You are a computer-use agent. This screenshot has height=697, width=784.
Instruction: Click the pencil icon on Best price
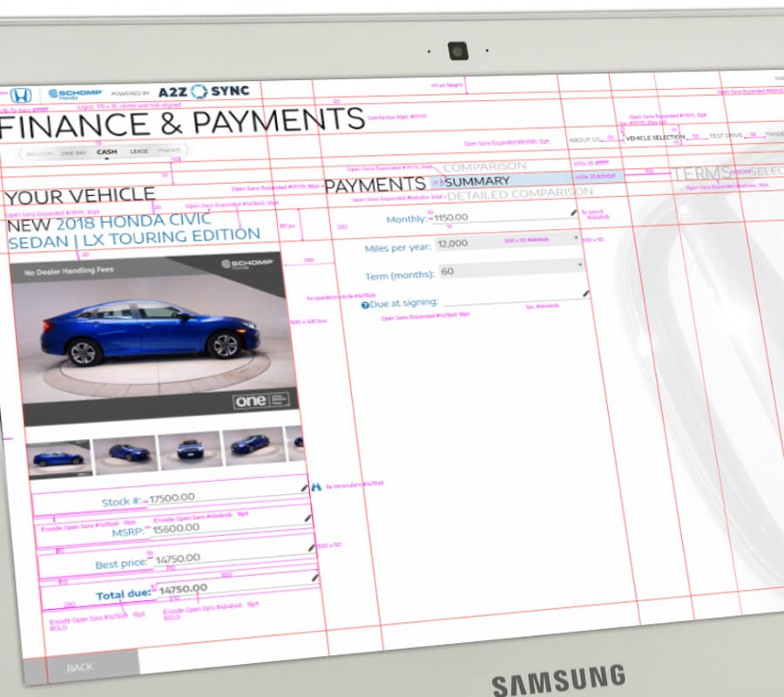[x=312, y=547]
